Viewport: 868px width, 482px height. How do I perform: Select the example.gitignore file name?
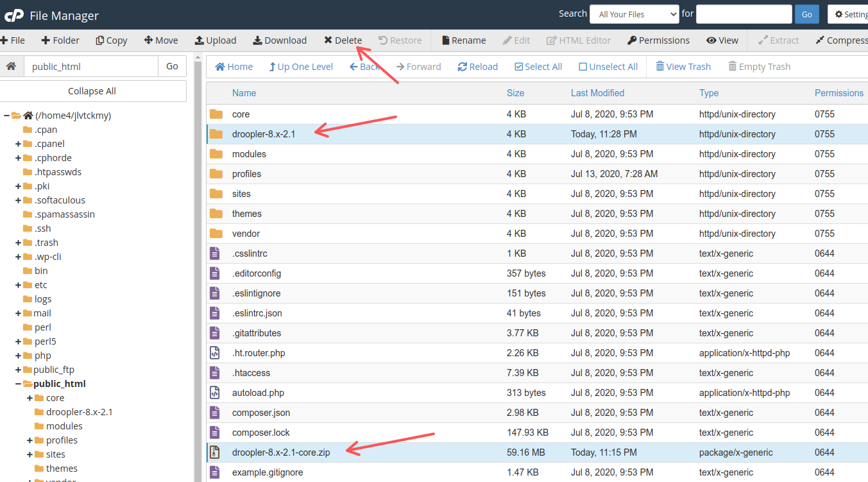(x=268, y=472)
